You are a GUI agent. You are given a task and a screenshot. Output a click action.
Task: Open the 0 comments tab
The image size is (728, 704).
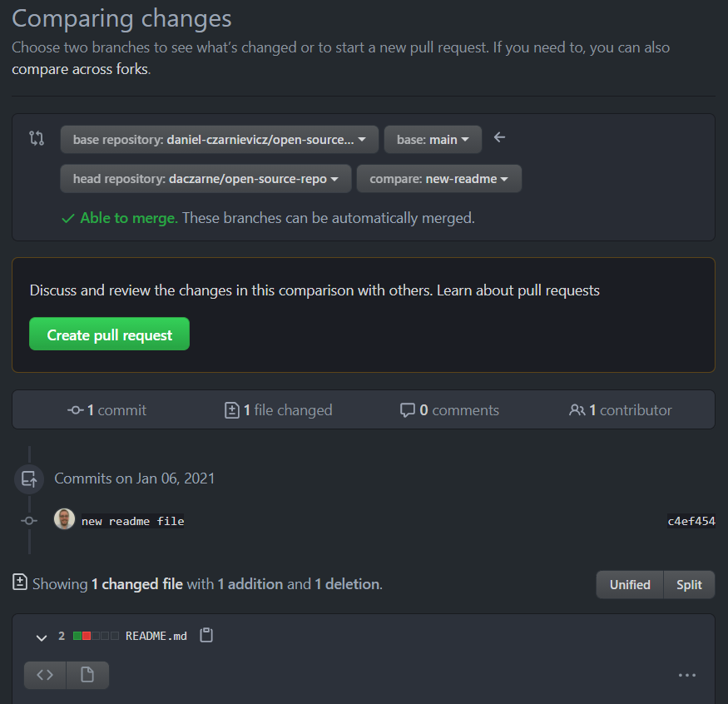(x=449, y=410)
